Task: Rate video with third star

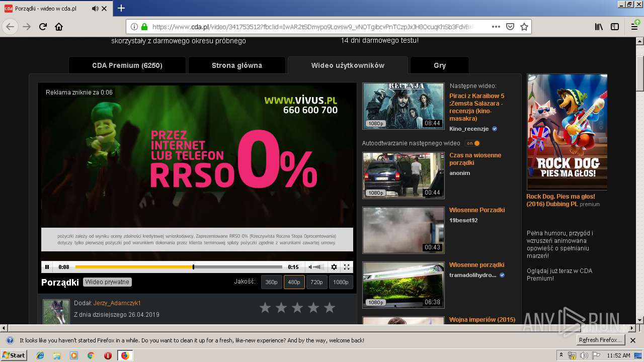Action: (297, 308)
